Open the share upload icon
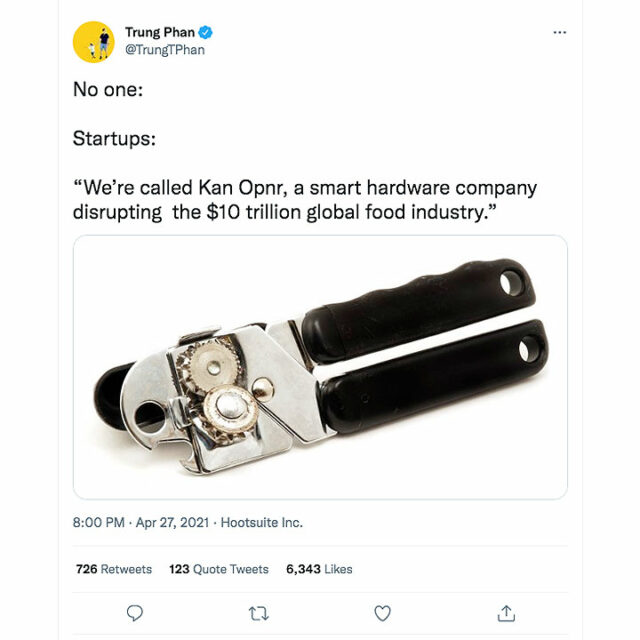 tap(506, 613)
